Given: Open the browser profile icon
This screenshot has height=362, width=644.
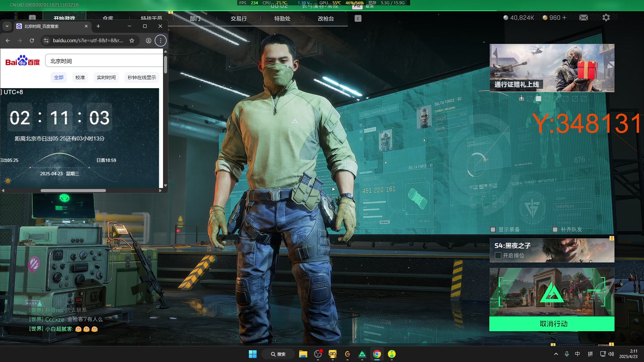Looking at the screenshot, I should [x=149, y=41].
